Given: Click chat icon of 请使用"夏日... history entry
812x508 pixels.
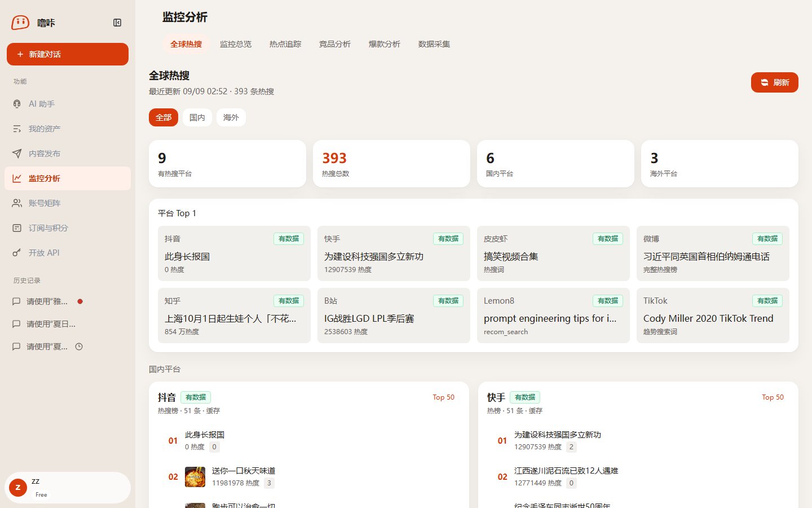Looking at the screenshot, I should pyautogui.click(x=16, y=324).
